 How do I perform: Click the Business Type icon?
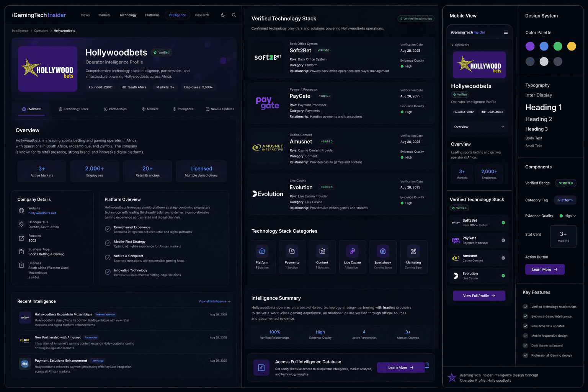pos(21,252)
